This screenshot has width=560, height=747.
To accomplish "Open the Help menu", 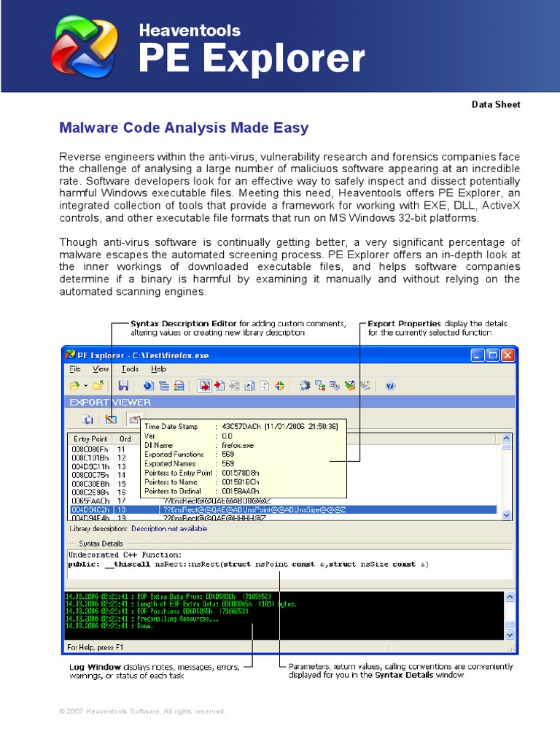I will (158, 368).
